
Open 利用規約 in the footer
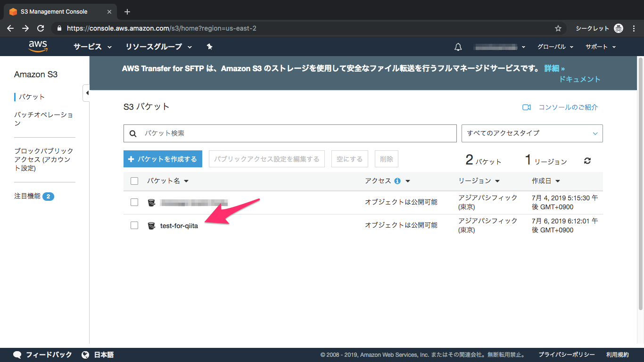618,355
